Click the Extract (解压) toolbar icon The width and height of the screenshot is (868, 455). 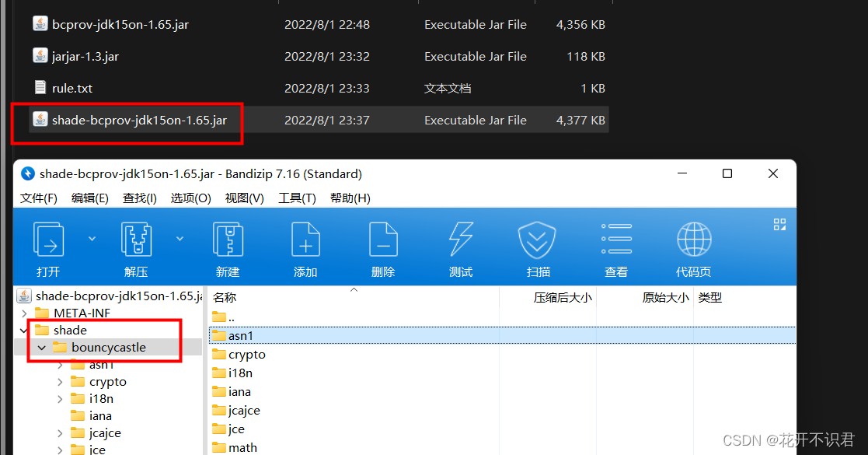(136, 240)
